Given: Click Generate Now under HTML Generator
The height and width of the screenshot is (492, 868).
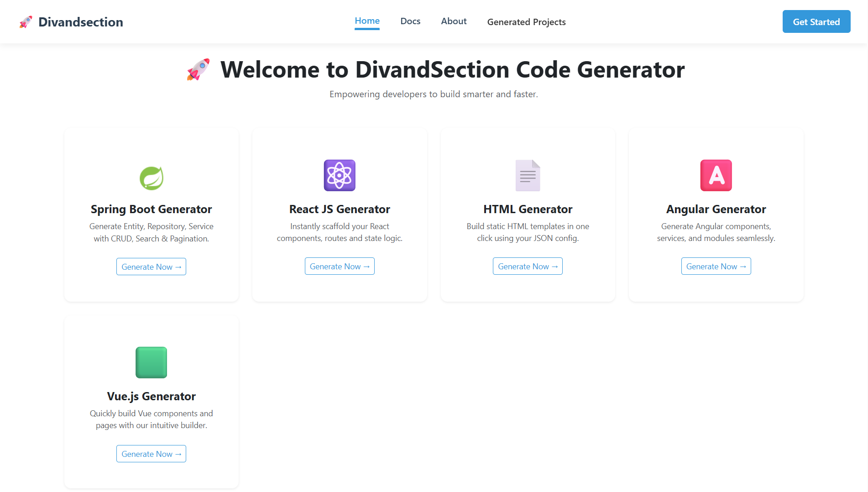Looking at the screenshot, I should point(528,267).
